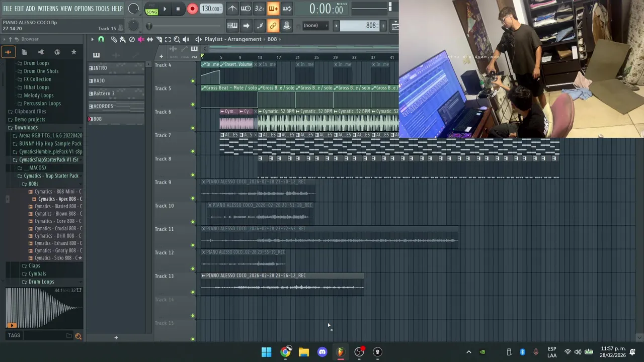Image resolution: width=644 pixels, height=362 pixels.
Task: Click the Stop transport button
Action: [178, 9]
